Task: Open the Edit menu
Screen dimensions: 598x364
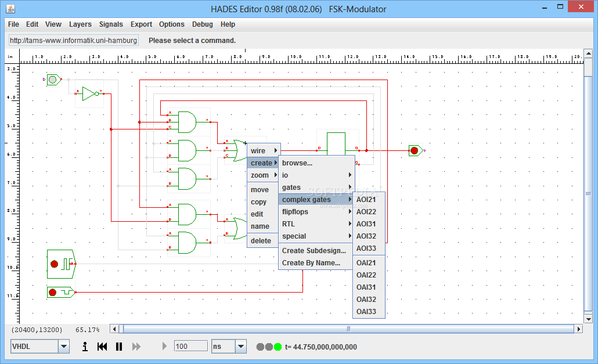Action: [32, 24]
